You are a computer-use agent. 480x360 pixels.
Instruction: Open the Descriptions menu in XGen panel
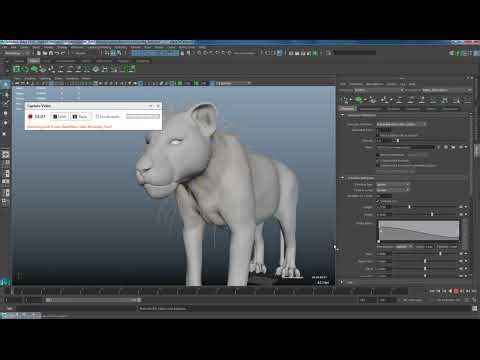click(375, 84)
